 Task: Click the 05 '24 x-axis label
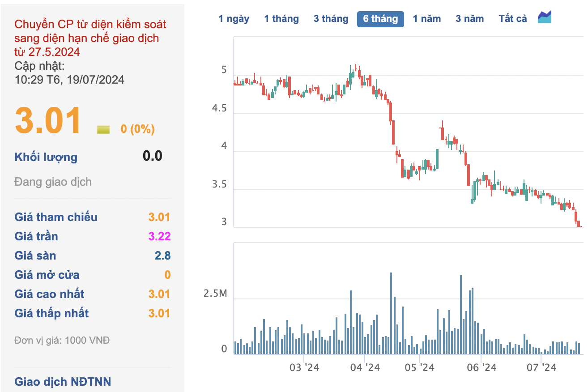tap(419, 368)
